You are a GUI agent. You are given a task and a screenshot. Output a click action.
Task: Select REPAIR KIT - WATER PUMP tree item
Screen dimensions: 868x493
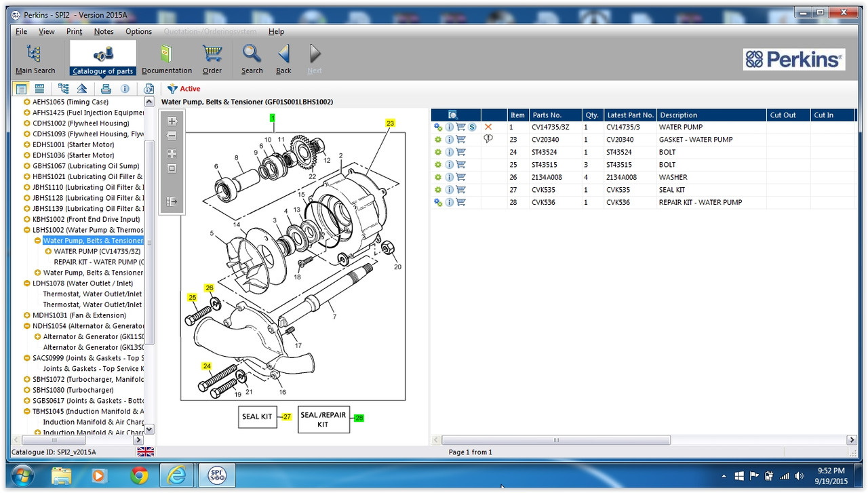coord(99,262)
